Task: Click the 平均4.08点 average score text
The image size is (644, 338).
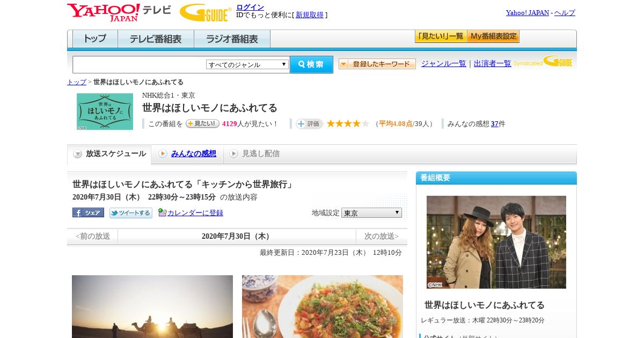Action: point(396,123)
